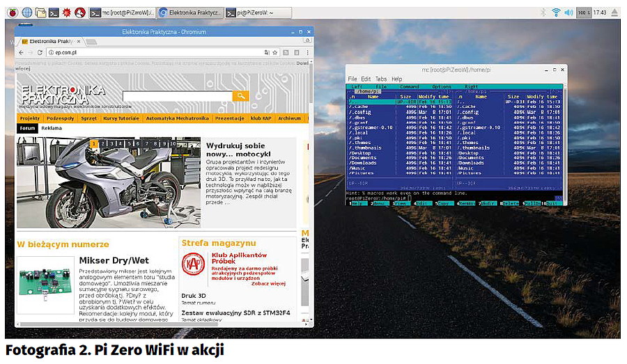Launch the web browser globe icon
This screenshot has height=364, width=627.
click(x=27, y=13)
